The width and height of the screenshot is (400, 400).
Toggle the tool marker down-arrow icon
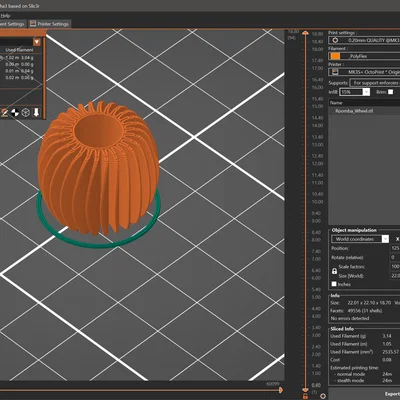point(36,112)
